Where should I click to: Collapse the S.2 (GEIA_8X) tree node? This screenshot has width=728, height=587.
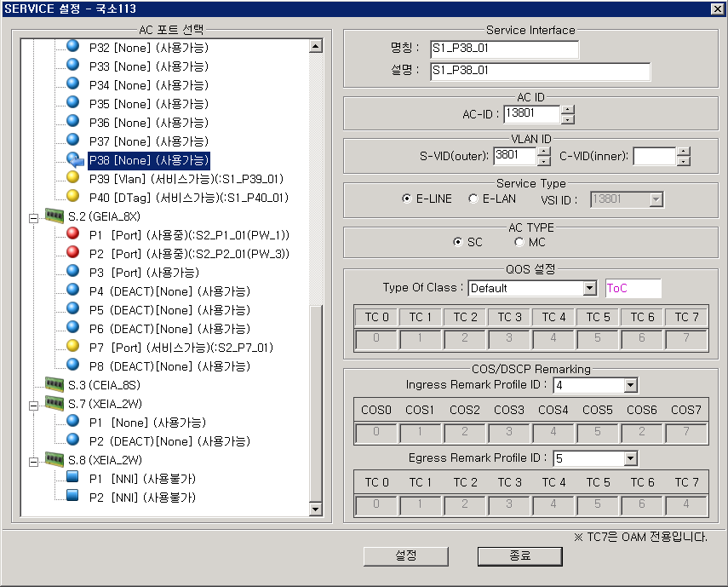33,218
